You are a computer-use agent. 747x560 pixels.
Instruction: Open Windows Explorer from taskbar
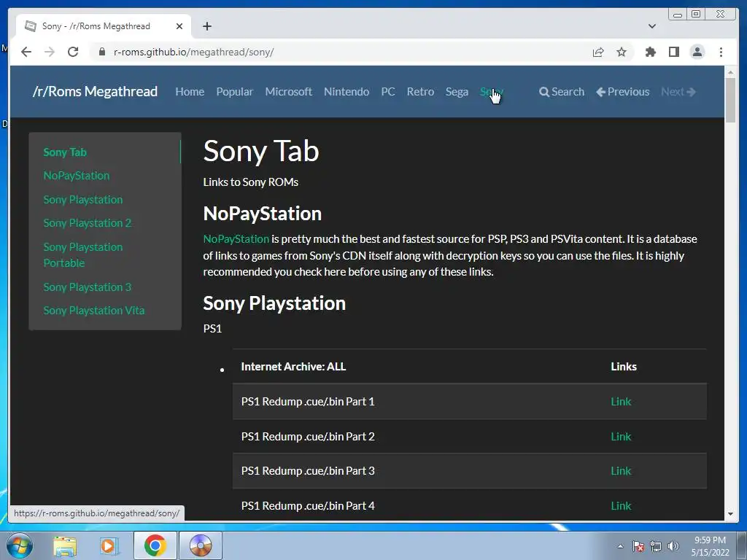65,545
